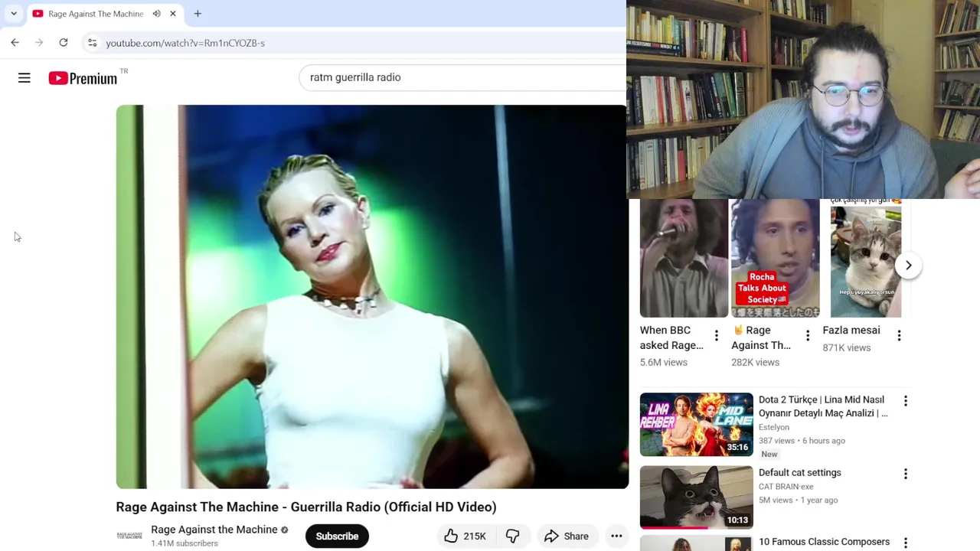Like the video with 215K likes
The width and height of the screenshot is (980, 551).
click(x=465, y=536)
